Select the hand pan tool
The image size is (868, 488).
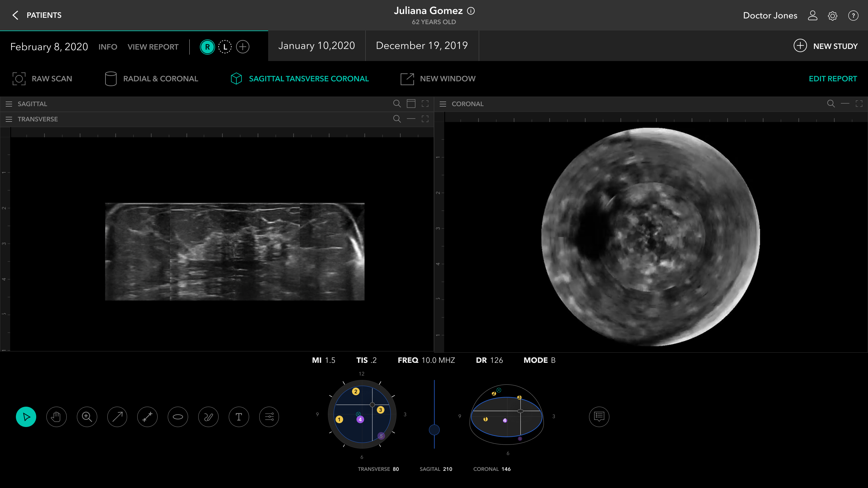pyautogui.click(x=56, y=417)
